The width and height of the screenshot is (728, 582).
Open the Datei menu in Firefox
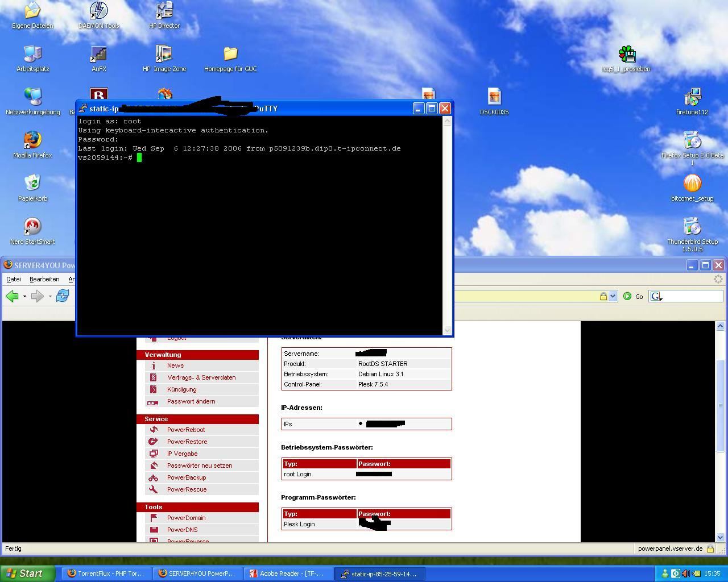(14, 279)
